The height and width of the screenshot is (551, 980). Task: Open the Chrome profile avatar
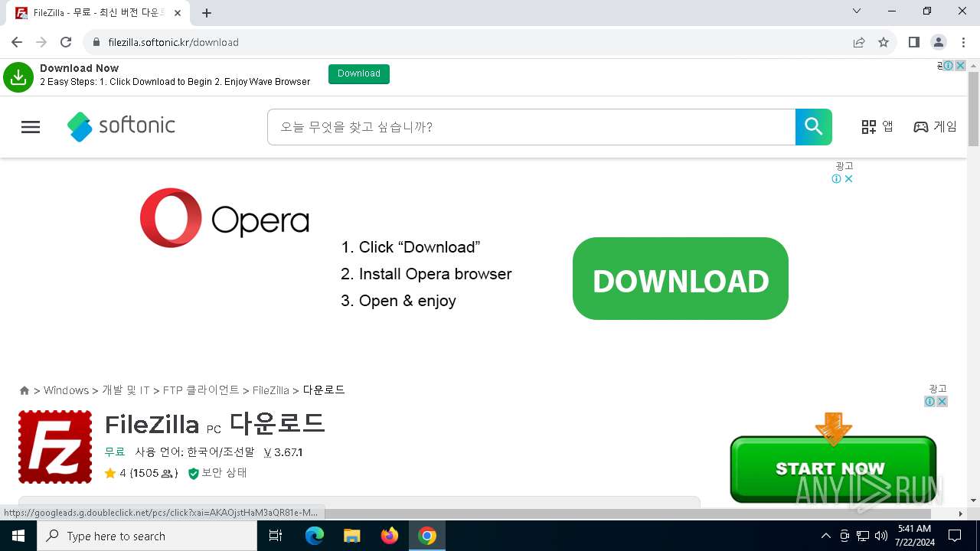[938, 42]
